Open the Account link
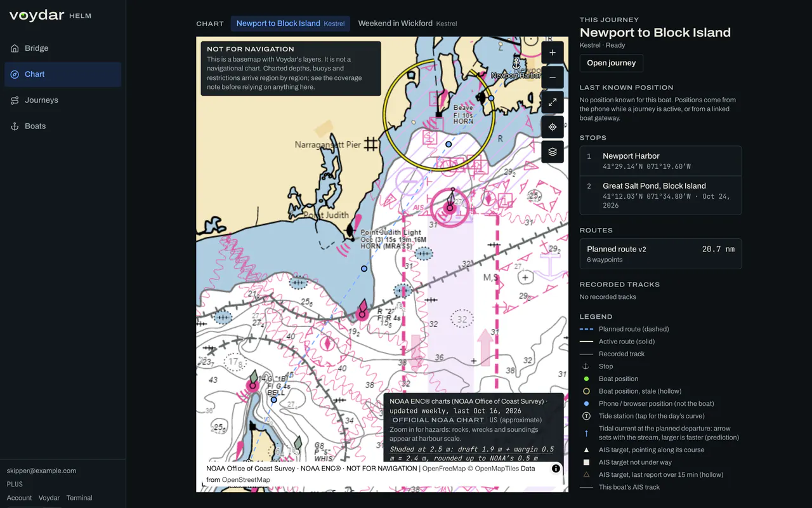The image size is (812, 508). 19,498
